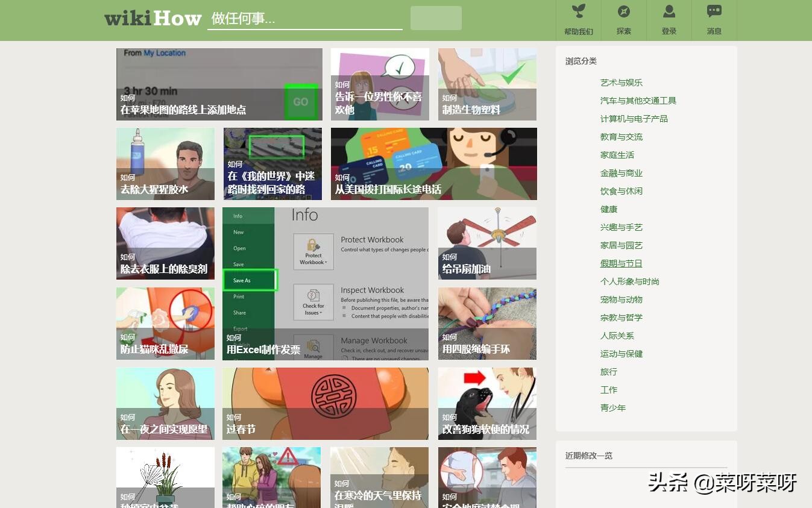
Task: Open the article 如何过春节
Action: (x=325, y=403)
